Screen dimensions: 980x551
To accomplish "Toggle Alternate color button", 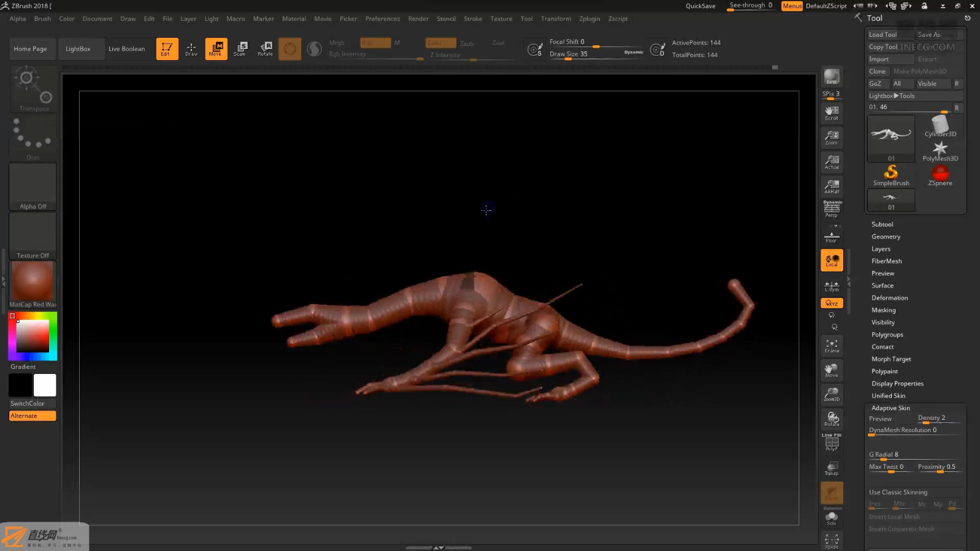I will (33, 416).
